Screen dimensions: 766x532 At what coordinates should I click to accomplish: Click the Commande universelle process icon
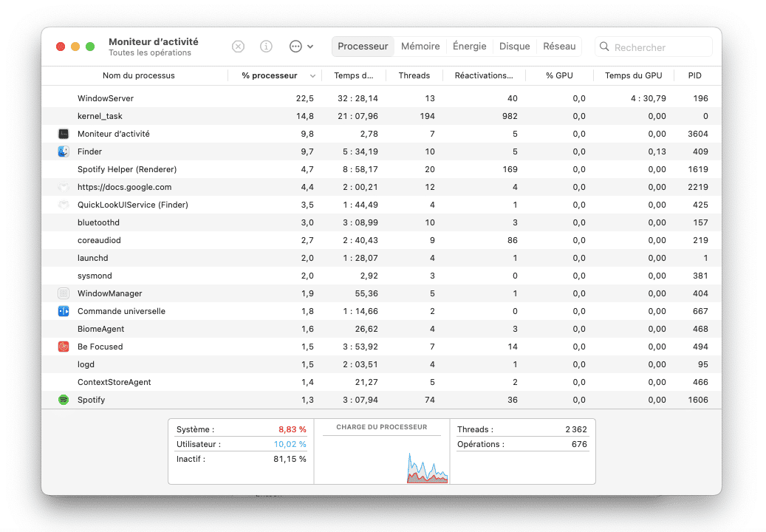[64, 311]
